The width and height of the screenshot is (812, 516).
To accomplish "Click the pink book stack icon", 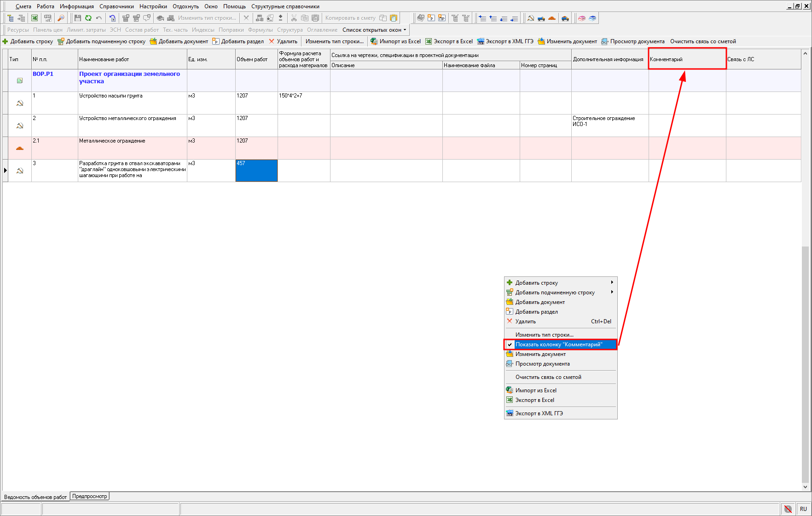I will point(582,18).
